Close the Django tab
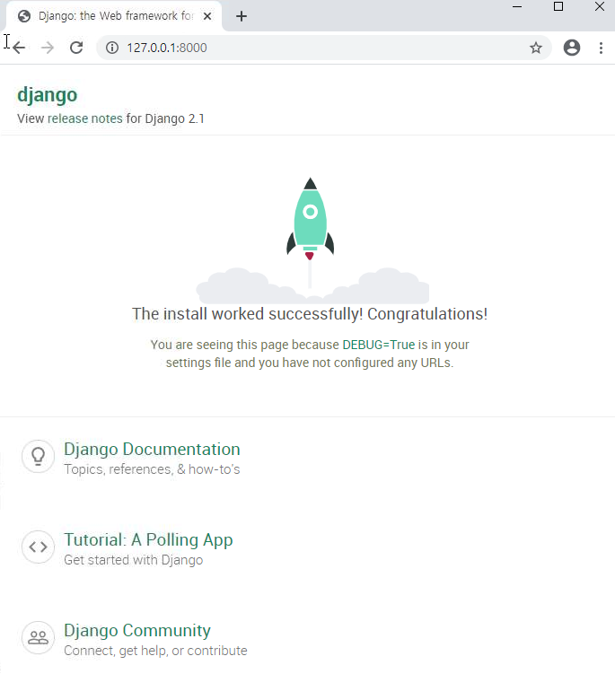 coord(207,16)
